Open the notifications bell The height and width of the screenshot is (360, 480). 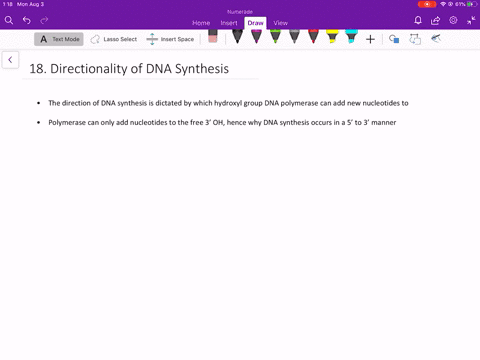pyautogui.click(x=418, y=20)
